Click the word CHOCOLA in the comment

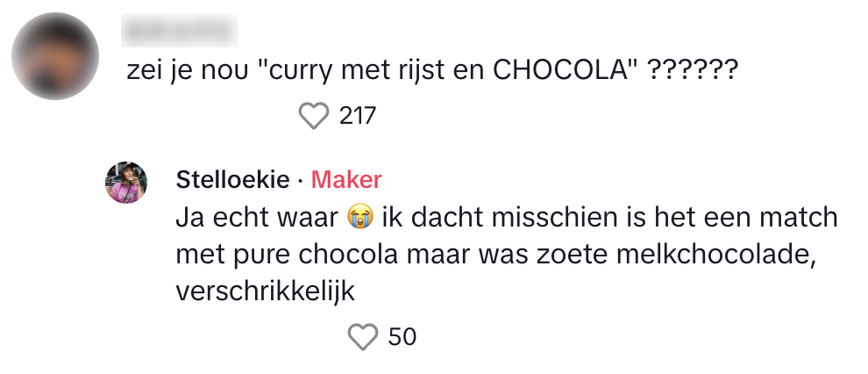tap(565, 72)
